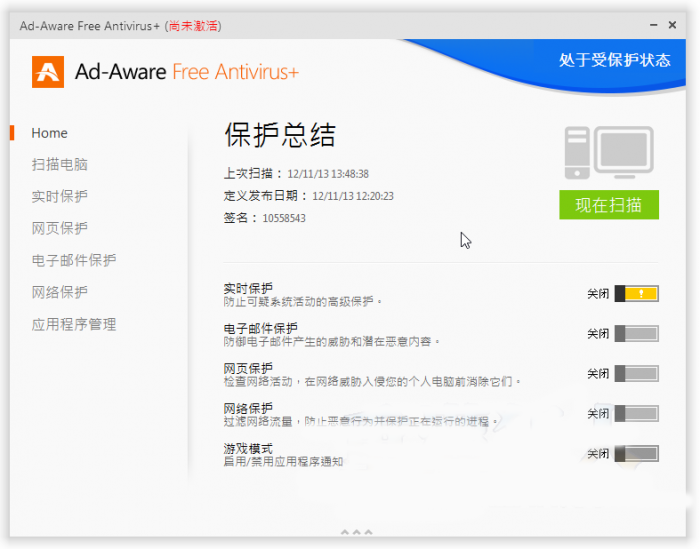700x549 pixels.
Task: Close the Ad-Aware window
Action: (x=672, y=25)
